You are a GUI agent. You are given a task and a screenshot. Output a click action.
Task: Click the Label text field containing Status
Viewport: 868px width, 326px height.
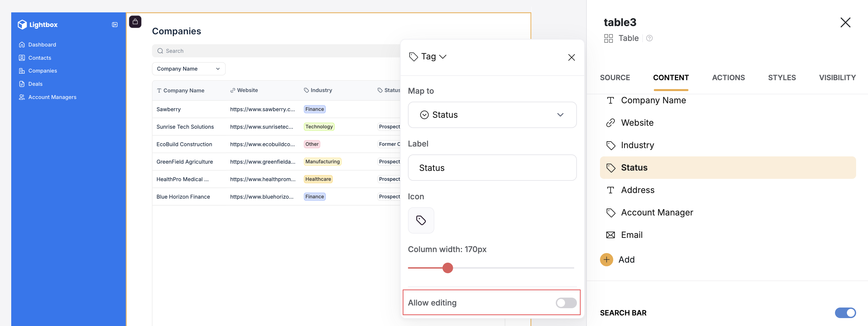pyautogui.click(x=492, y=168)
